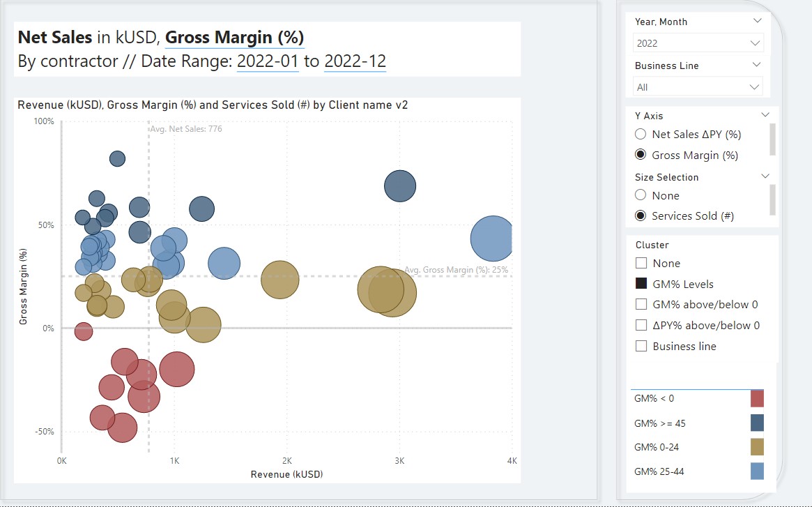812x507 pixels.
Task: Check the None cluster checkbox
Action: pos(641,264)
